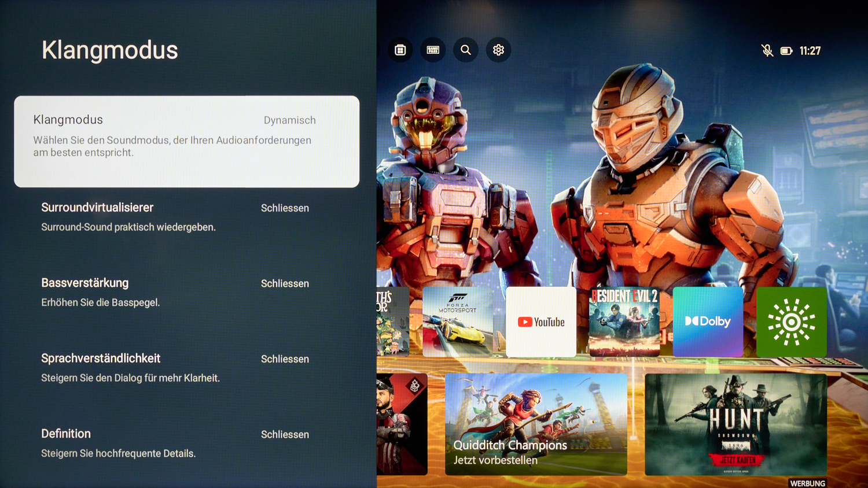Click the Klangmodus panel heading
This screenshot has width=868, height=488.
110,50
